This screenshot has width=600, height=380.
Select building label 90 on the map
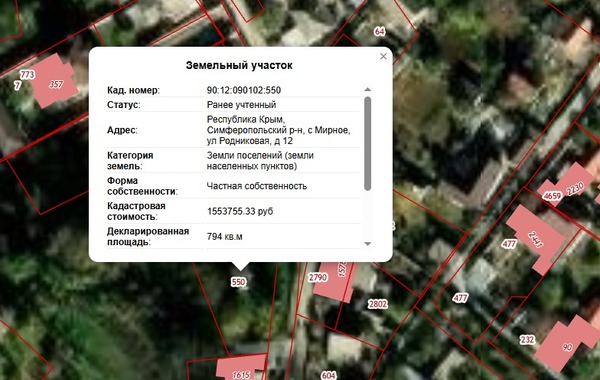[x=567, y=347]
